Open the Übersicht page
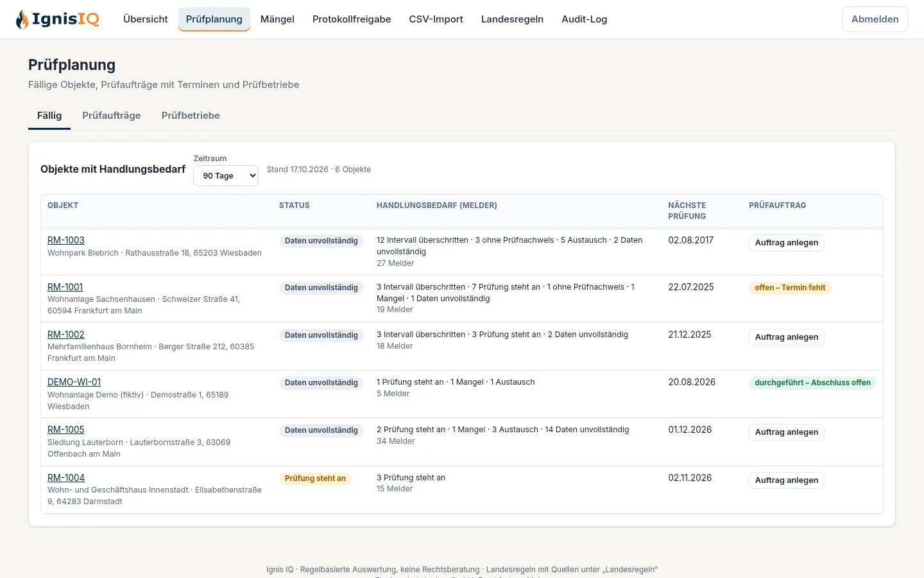 click(146, 19)
